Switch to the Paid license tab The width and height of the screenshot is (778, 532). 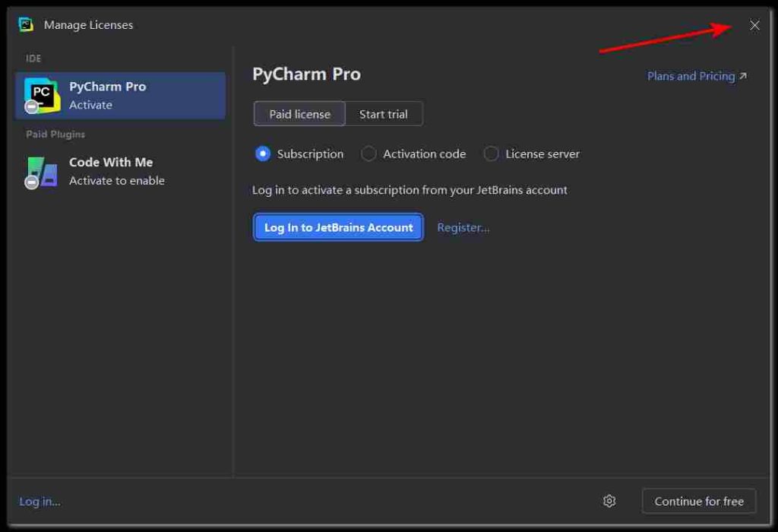tap(299, 114)
